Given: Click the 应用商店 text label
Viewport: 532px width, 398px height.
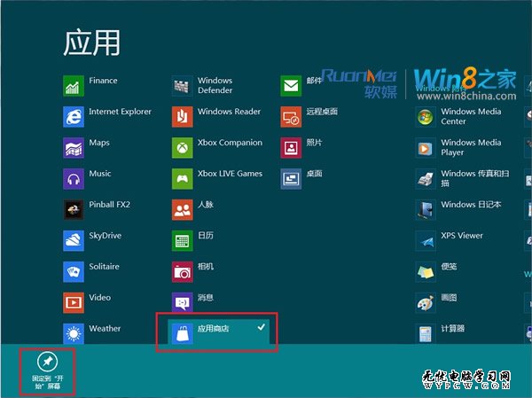Looking at the screenshot, I should 214,329.
